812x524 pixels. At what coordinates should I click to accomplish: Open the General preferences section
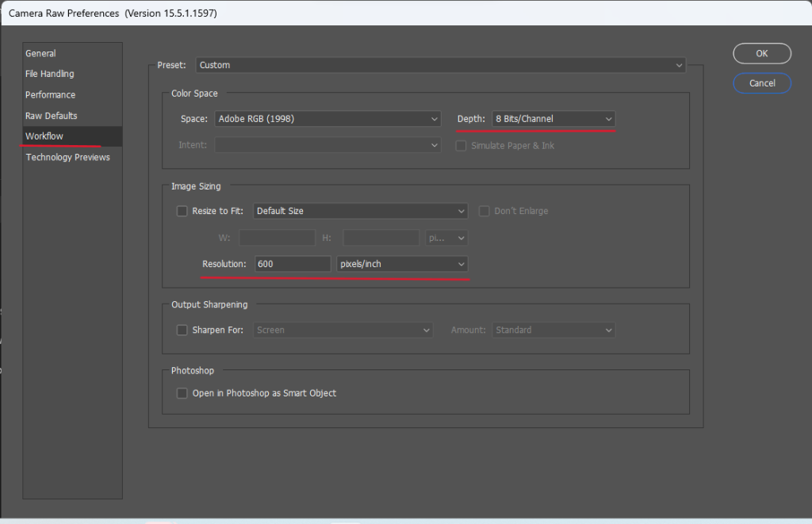(x=40, y=53)
